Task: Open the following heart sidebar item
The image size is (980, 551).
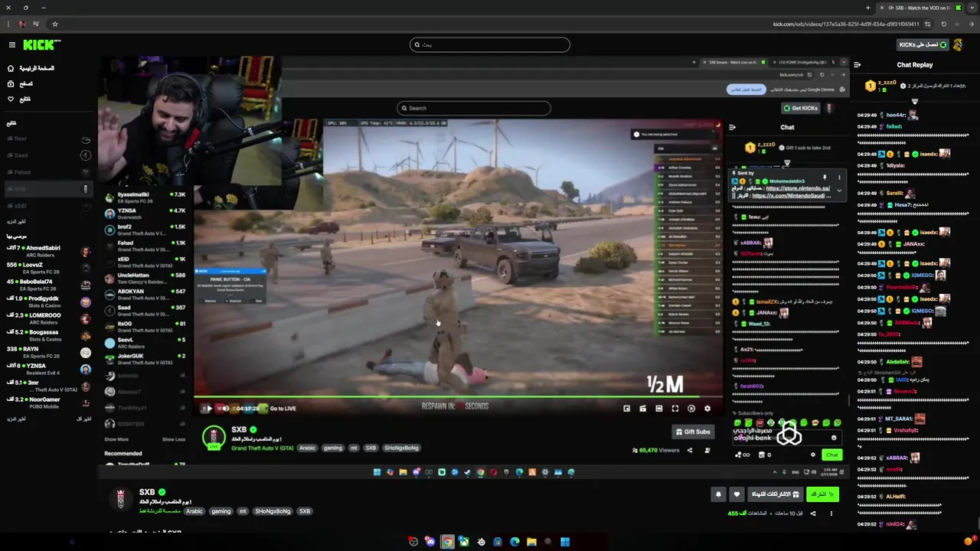Action: tap(19, 99)
